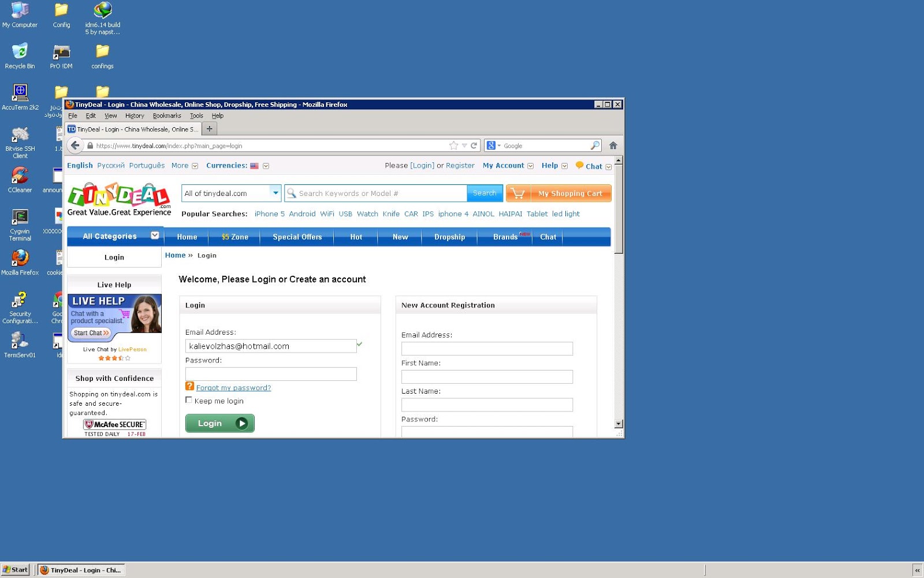Screen dimensions: 924x578
Task: Select the Config folder on desktop
Action: (61, 15)
